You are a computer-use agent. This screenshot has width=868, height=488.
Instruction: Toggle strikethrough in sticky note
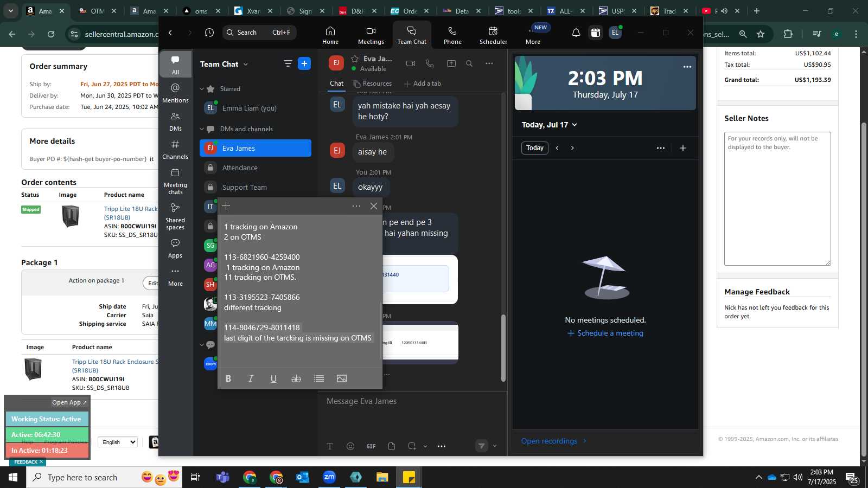point(296,378)
